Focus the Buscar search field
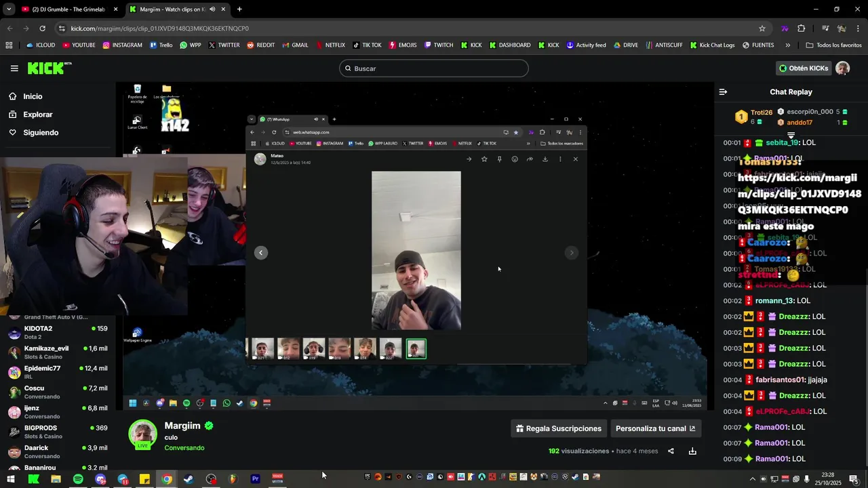This screenshot has width=868, height=488. 434,68
